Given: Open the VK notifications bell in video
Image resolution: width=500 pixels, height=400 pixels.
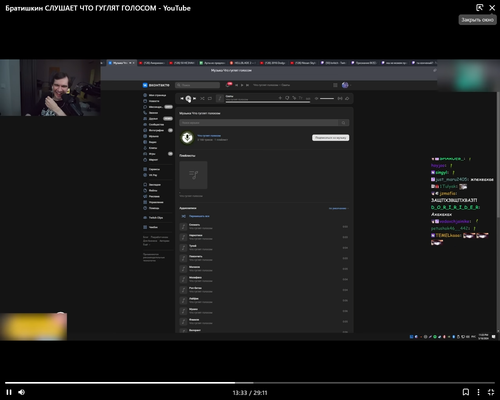Looking at the screenshot, I should point(228,85).
